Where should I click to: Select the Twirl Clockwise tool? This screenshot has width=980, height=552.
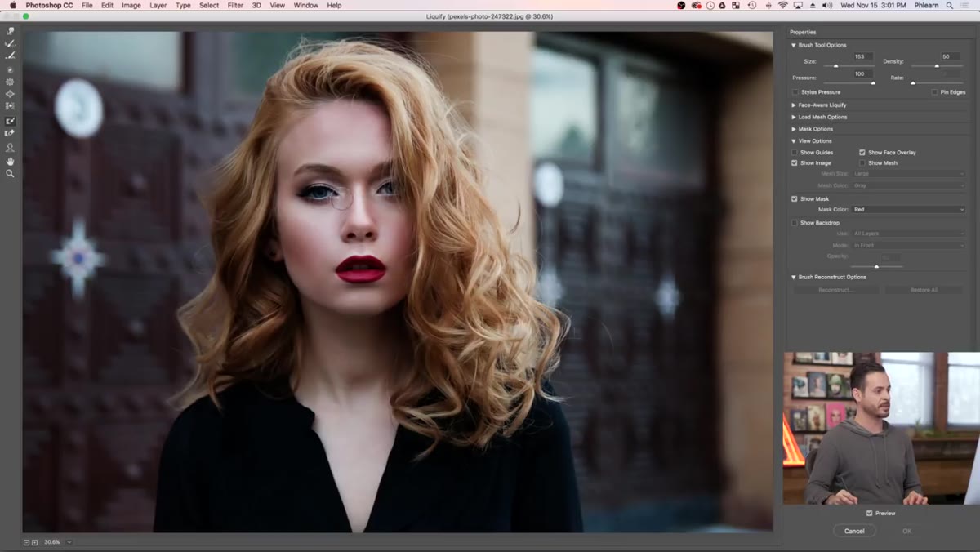point(10,70)
